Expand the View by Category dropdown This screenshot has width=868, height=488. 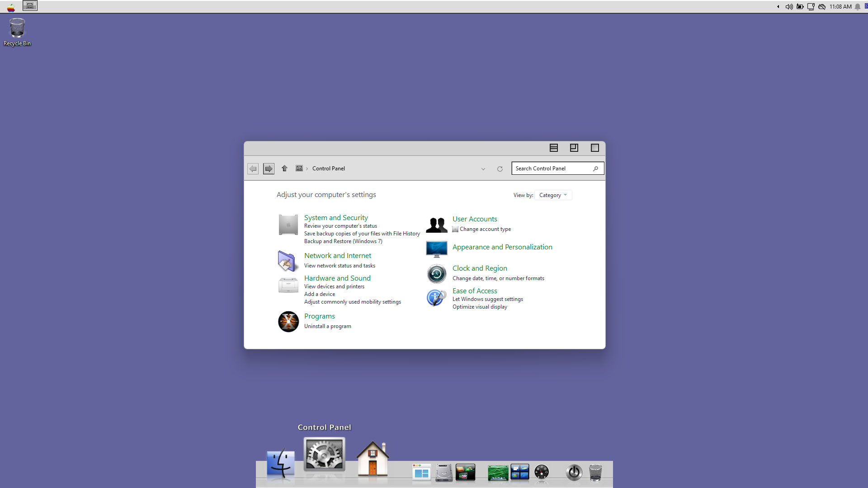coord(553,195)
